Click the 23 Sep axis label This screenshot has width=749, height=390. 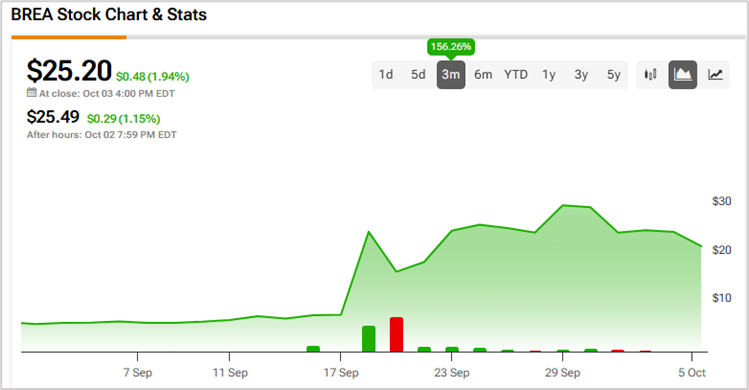(452, 373)
